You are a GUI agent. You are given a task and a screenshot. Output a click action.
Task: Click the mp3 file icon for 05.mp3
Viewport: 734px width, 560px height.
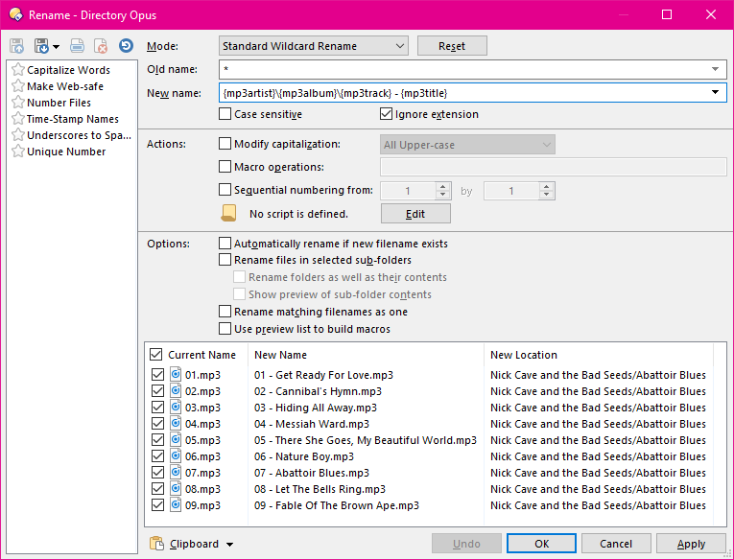(x=176, y=440)
